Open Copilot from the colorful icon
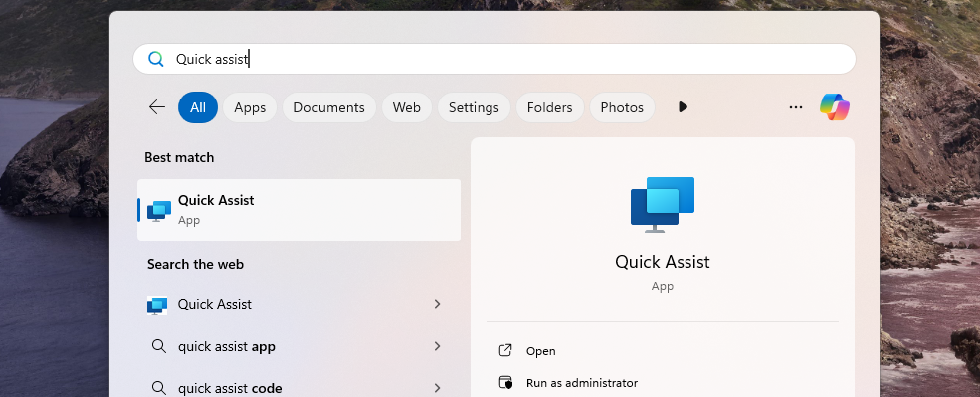980x397 pixels. click(x=835, y=106)
